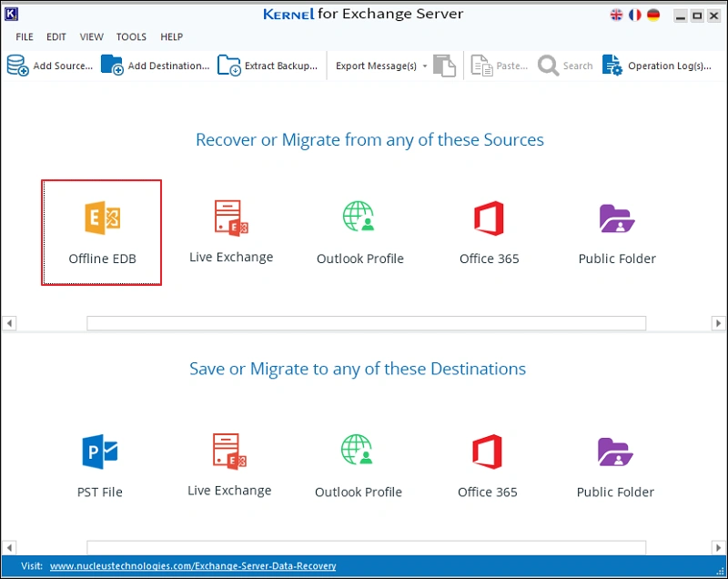The width and height of the screenshot is (728, 579).
Task: Click the Add Source... text label
Action: coord(63,66)
